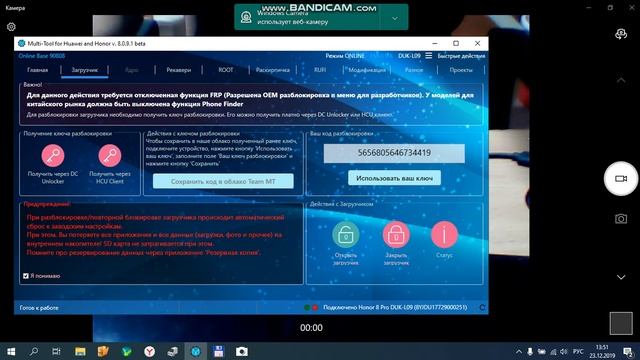Switch to photo mode camera icon
Image resolution: width=640 pixels, height=360 pixels.
click(621, 219)
